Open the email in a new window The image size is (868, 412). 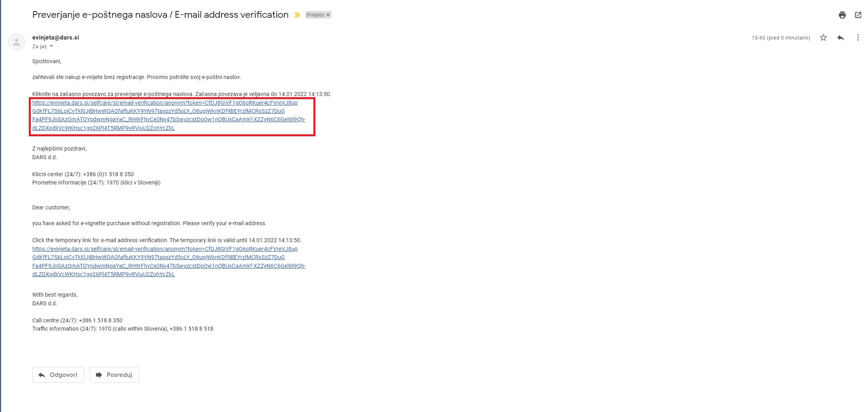pos(858,15)
